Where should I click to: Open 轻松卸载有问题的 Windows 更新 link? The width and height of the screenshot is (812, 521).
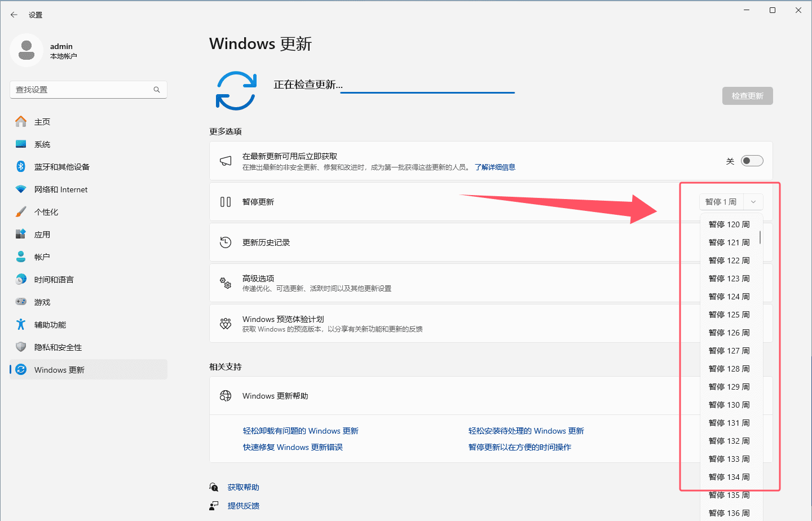pos(301,431)
